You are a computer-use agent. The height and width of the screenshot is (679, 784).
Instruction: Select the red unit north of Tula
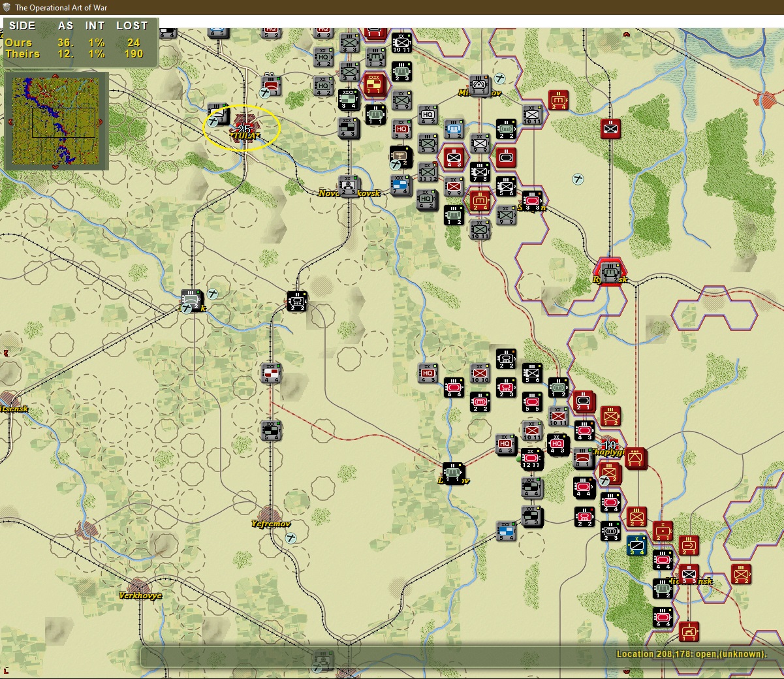click(270, 86)
